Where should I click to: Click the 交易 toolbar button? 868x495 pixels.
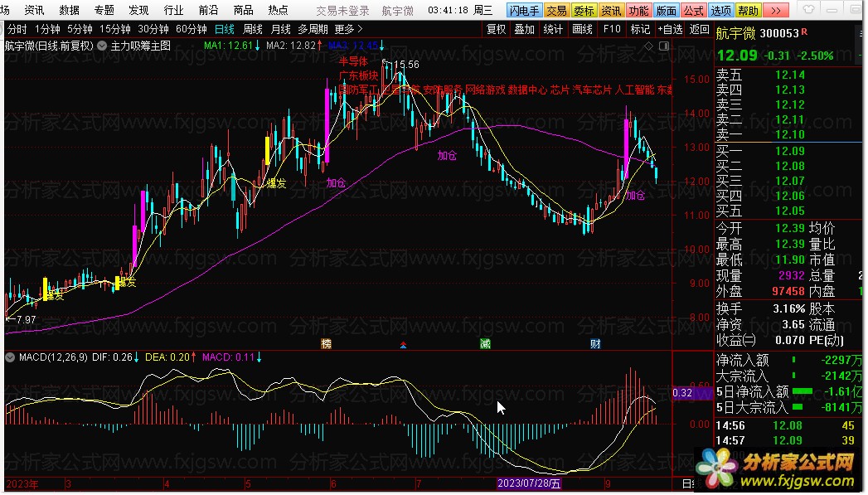click(x=555, y=11)
